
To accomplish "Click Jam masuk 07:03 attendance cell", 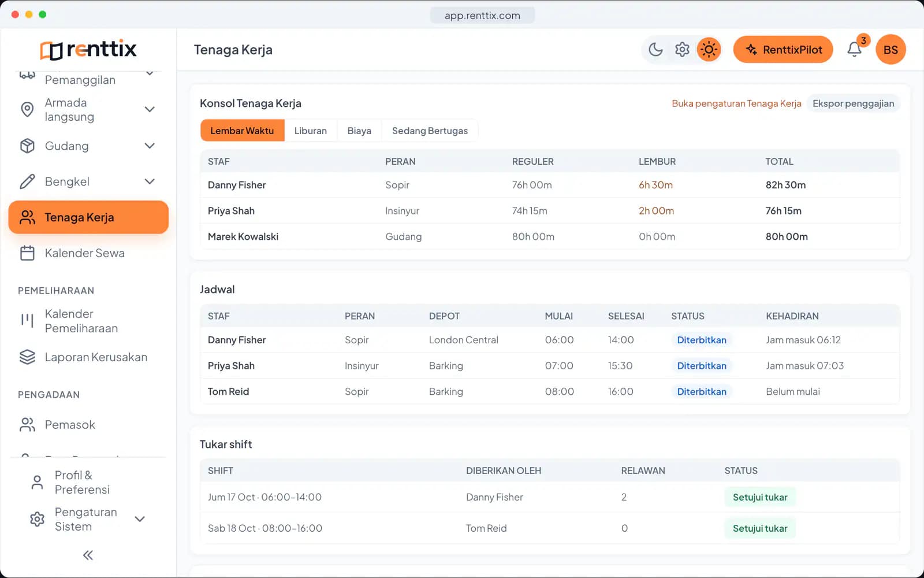I will (x=804, y=366).
